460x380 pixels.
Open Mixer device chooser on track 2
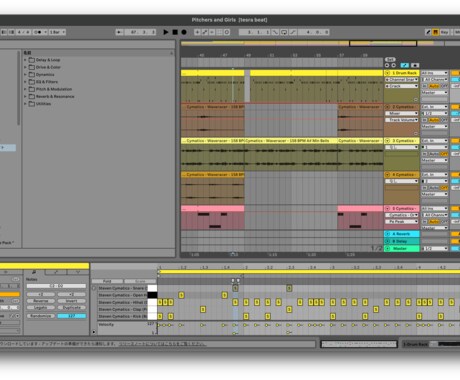click(x=402, y=114)
